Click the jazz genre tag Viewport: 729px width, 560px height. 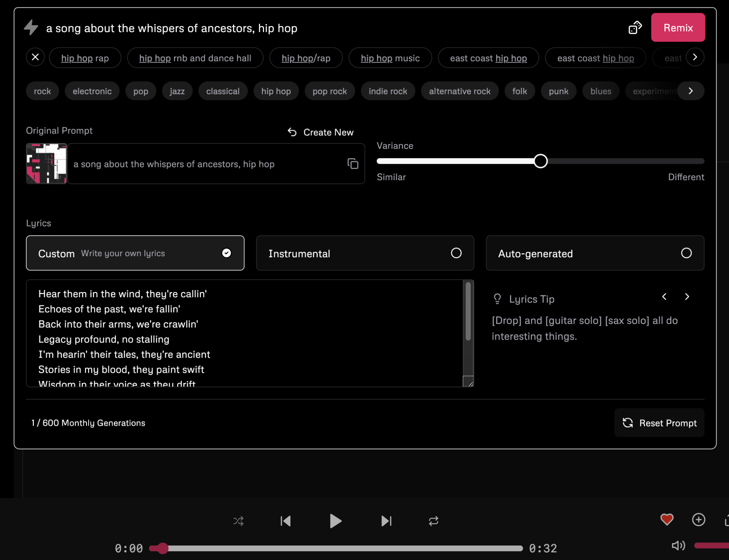tap(177, 91)
